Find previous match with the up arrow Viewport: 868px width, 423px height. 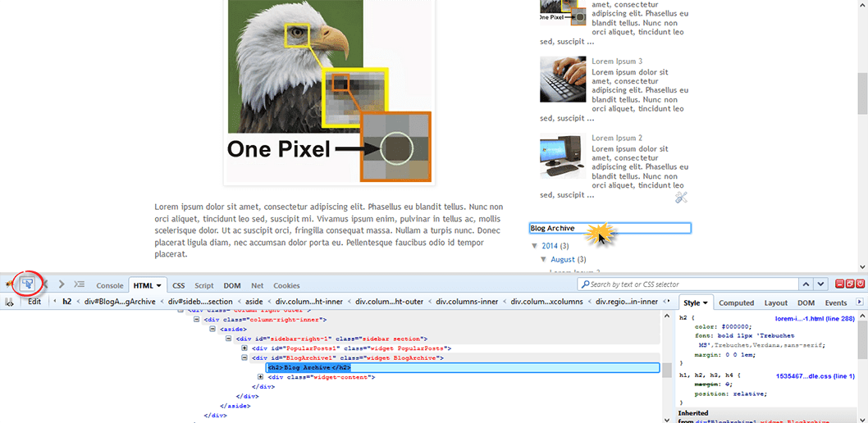tap(806, 284)
